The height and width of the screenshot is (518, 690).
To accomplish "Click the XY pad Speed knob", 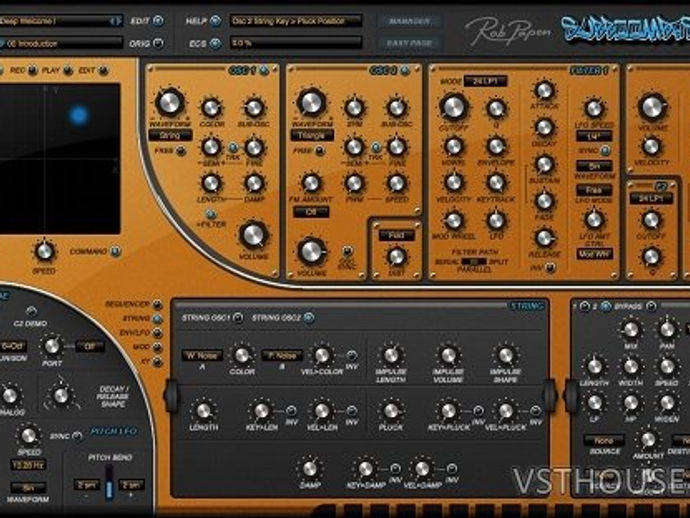I will pyautogui.click(x=44, y=251).
